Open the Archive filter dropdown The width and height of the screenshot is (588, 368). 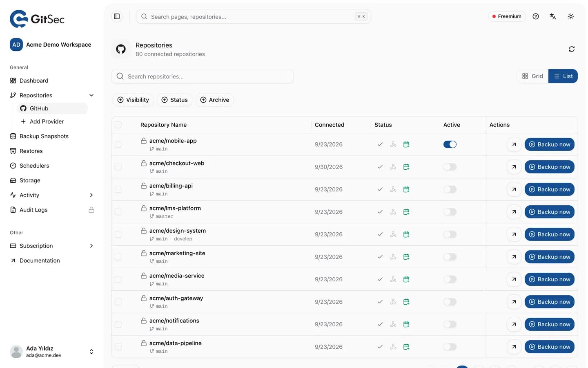coord(215,100)
